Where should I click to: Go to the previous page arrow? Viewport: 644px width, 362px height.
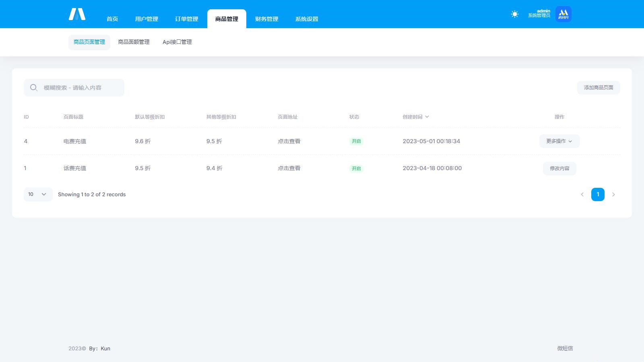(582, 194)
